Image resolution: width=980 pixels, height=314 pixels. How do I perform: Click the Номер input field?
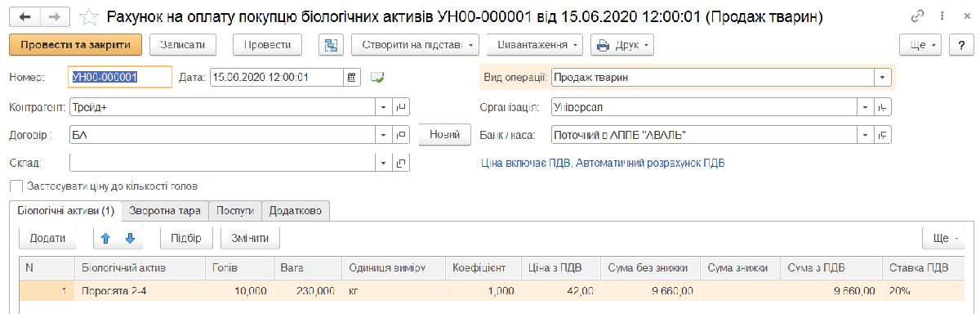[120, 77]
